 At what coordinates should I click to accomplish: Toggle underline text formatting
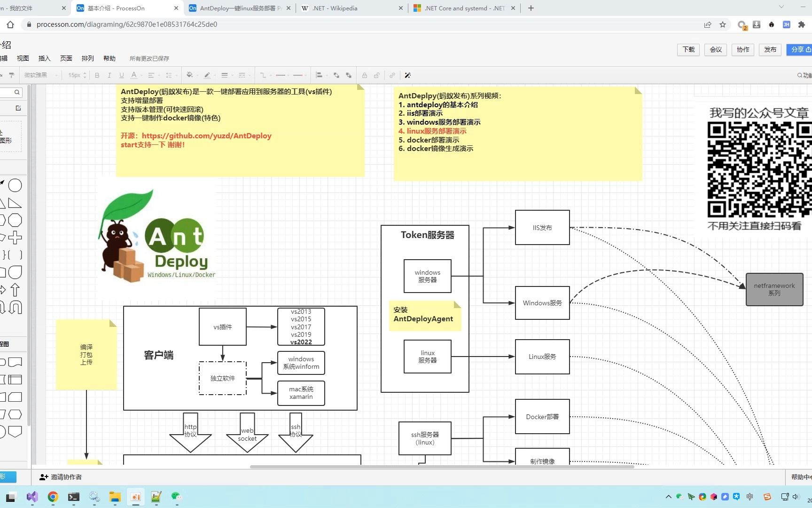click(122, 75)
